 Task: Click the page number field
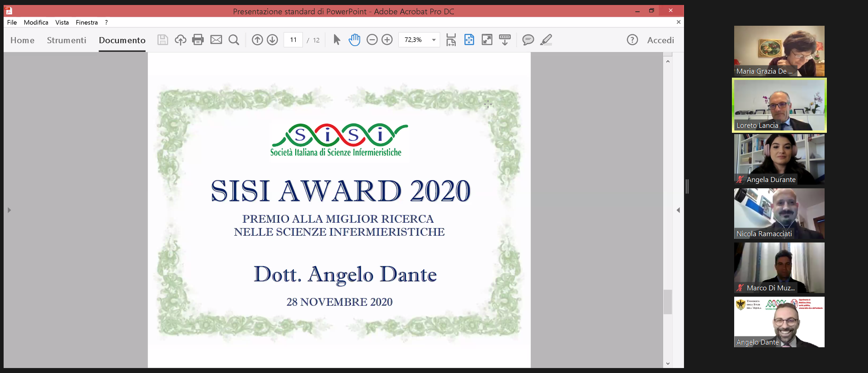coord(293,40)
